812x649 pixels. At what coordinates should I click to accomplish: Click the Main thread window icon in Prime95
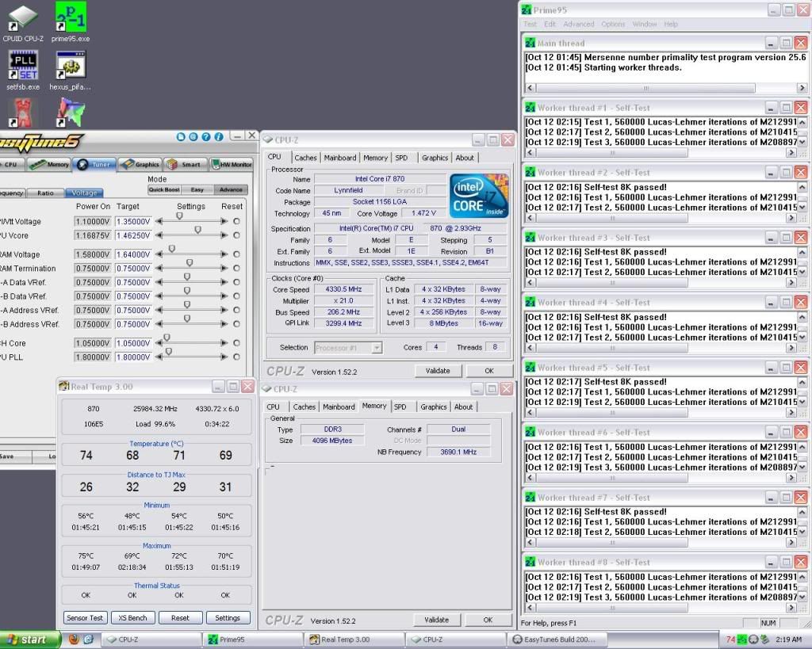[x=530, y=43]
